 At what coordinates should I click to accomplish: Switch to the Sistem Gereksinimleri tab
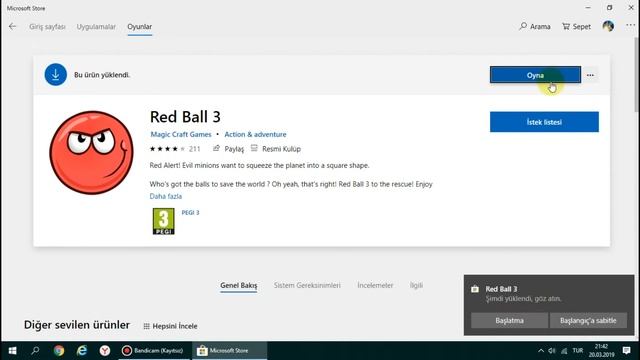307,285
